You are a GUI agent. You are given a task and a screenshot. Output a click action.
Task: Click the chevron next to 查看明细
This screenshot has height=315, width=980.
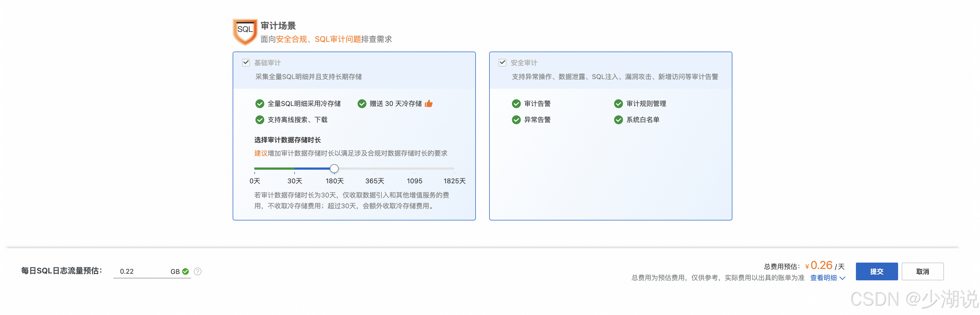pos(843,278)
